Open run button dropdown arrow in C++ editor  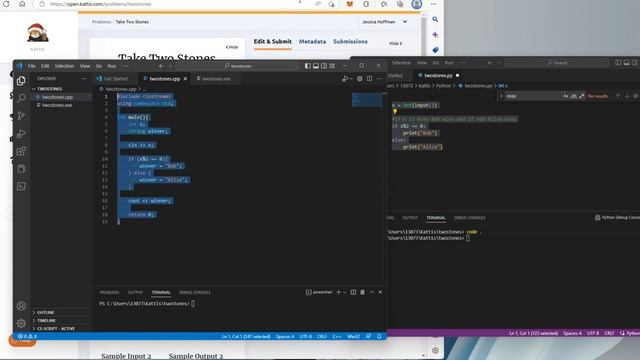(x=351, y=78)
